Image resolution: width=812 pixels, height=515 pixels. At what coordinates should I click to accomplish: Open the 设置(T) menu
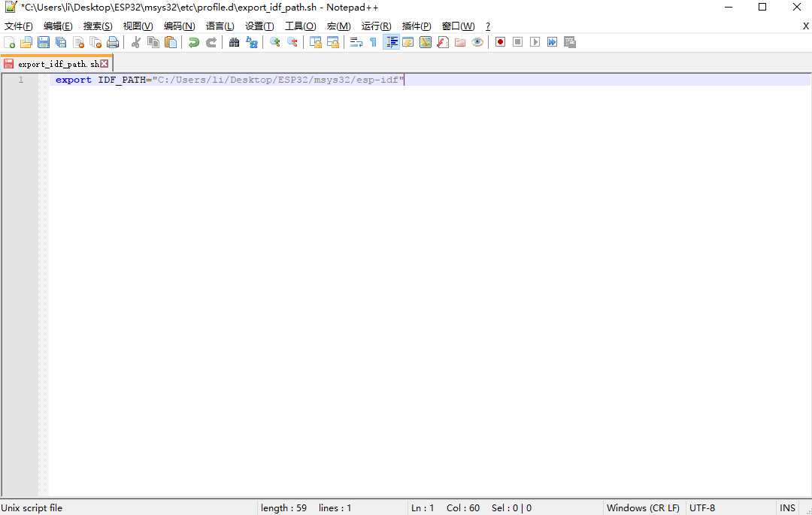click(259, 26)
